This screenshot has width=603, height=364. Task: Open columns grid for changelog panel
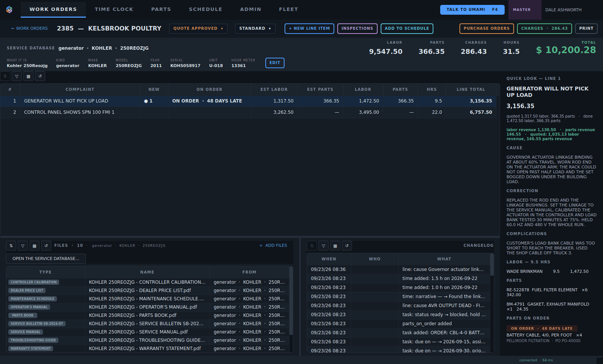point(335,246)
